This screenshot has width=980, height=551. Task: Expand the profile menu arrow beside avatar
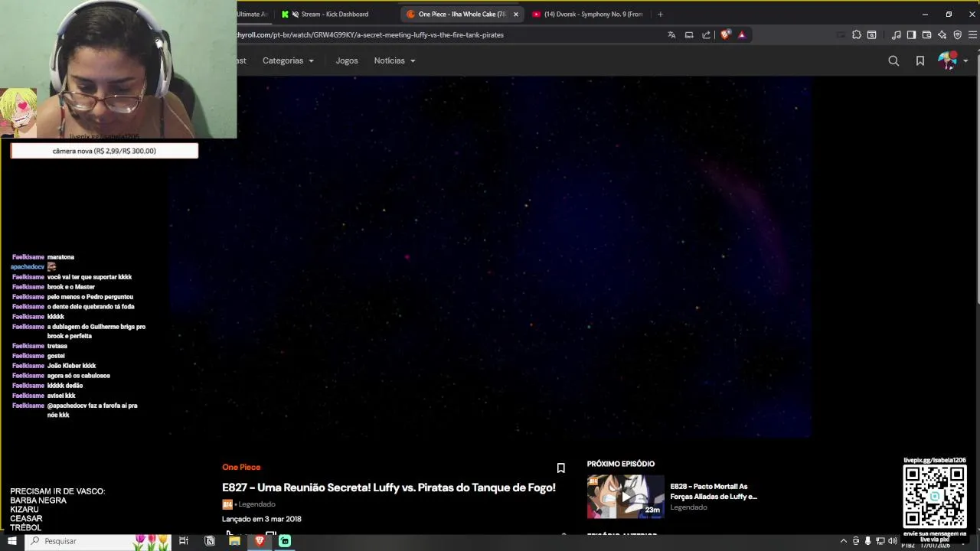point(965,60)
